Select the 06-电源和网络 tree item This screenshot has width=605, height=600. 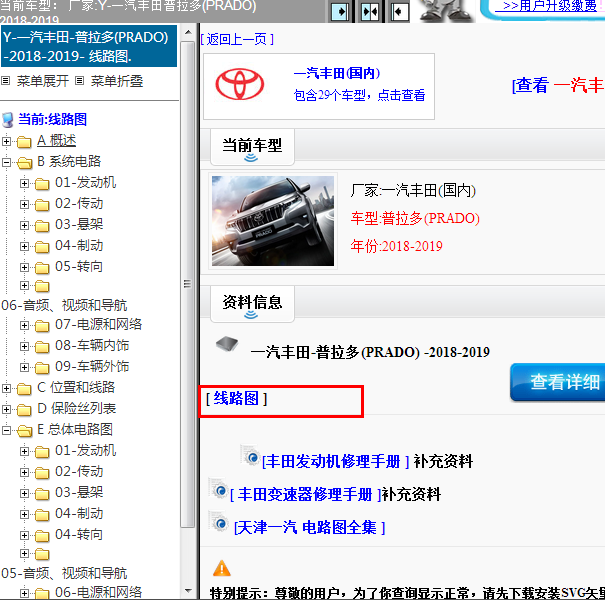(x=98, y=592)
